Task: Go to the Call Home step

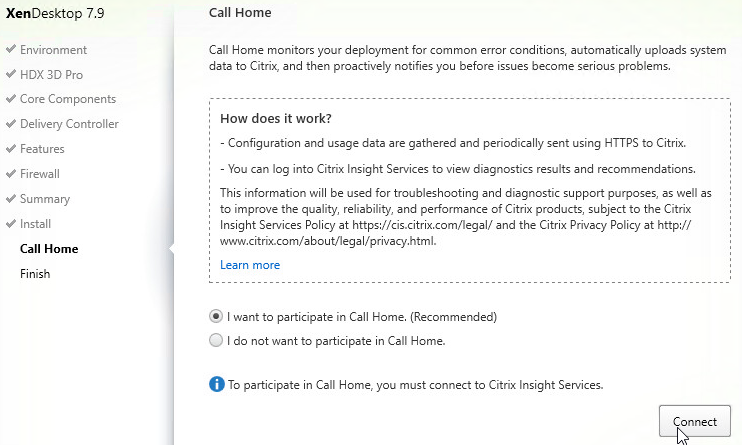Action: (49, 249)
